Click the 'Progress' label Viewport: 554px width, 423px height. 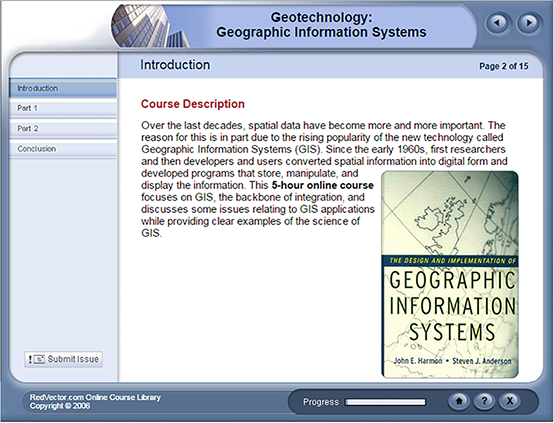pyautogui.click(x=321, y=402)
